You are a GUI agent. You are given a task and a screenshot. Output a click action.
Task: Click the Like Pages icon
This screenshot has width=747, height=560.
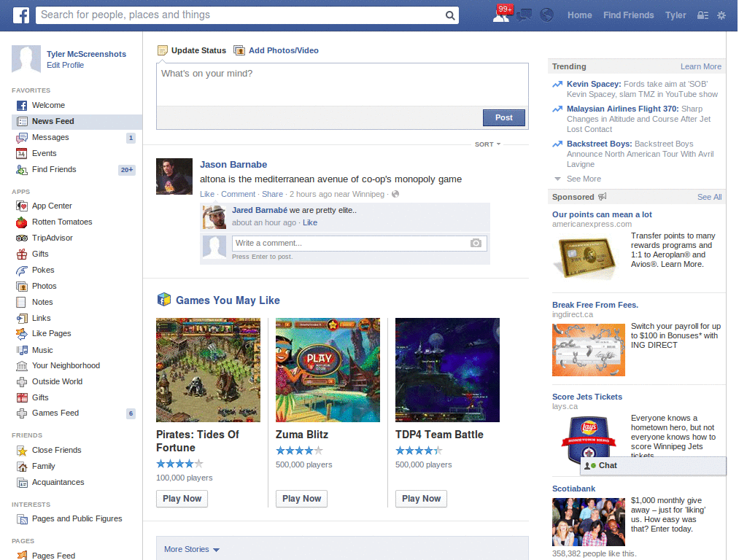22,334
